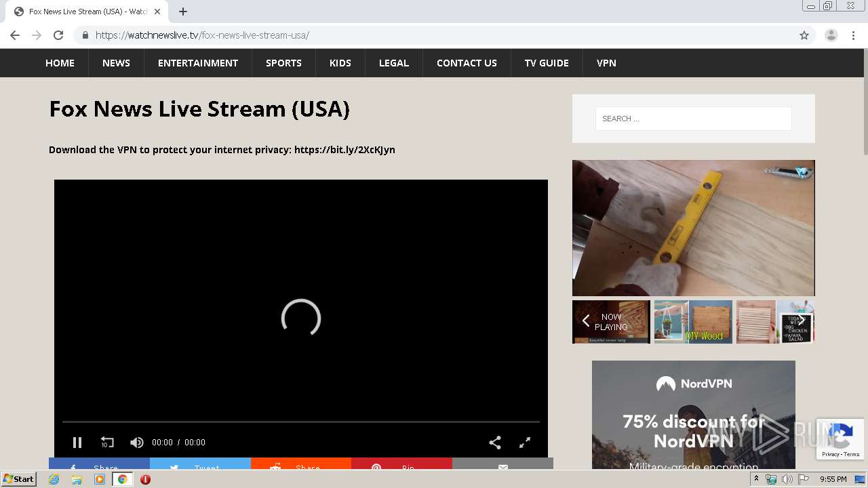Show next sidebar video thumbnails
868x488 pixels.
point(801,321)
